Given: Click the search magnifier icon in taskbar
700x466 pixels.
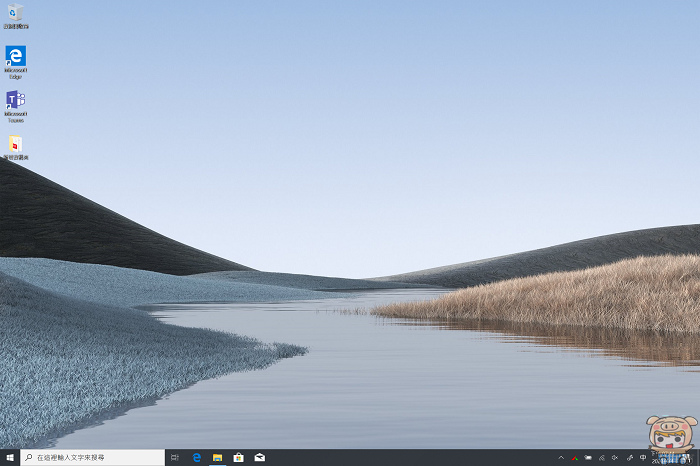Looking at the screenshot, I should click(x=28, y=457).
